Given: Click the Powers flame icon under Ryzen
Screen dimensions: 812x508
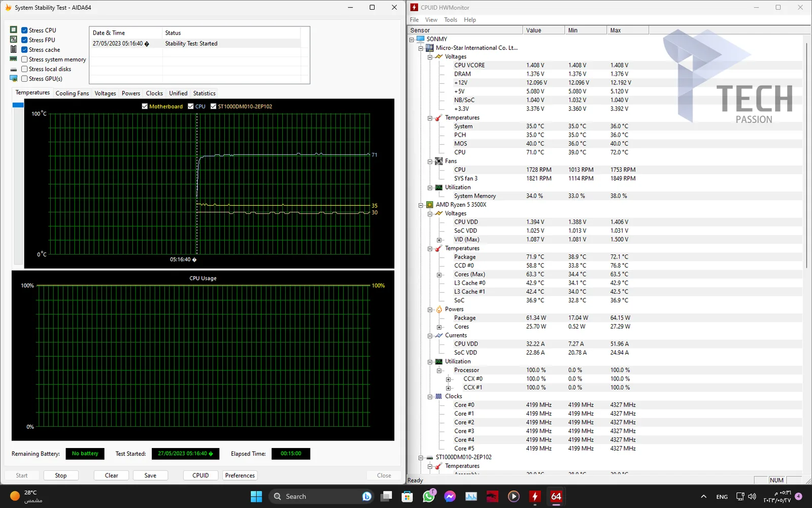Looking at the screenshot, I should [x=439, y=309].
